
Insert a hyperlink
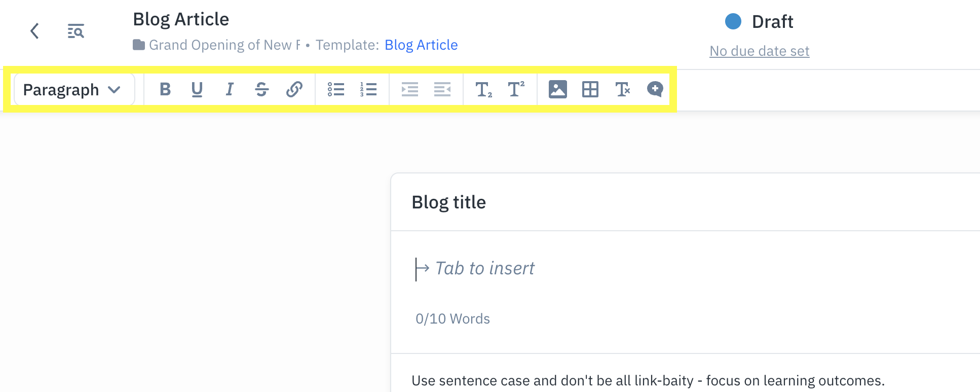tap(294, 89)
